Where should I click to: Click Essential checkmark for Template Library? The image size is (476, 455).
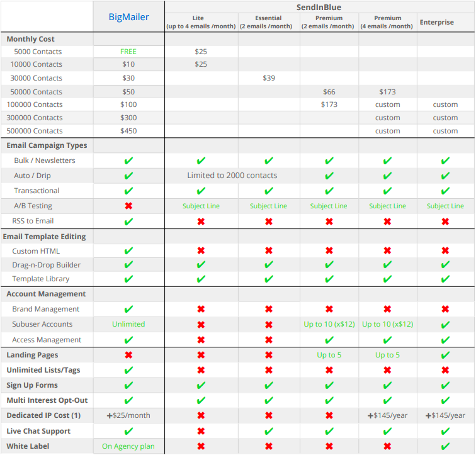coord(269,279)
